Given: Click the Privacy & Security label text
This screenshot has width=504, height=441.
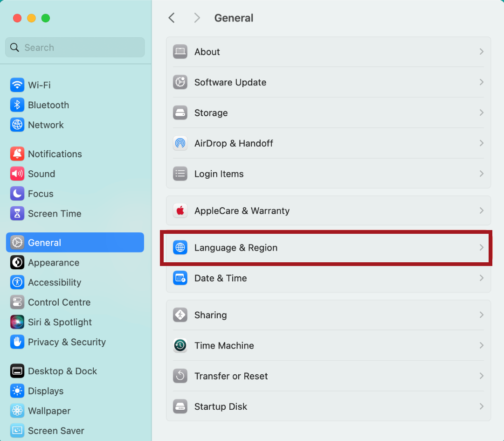Looking at the screenshot, I should click(67, 342).
